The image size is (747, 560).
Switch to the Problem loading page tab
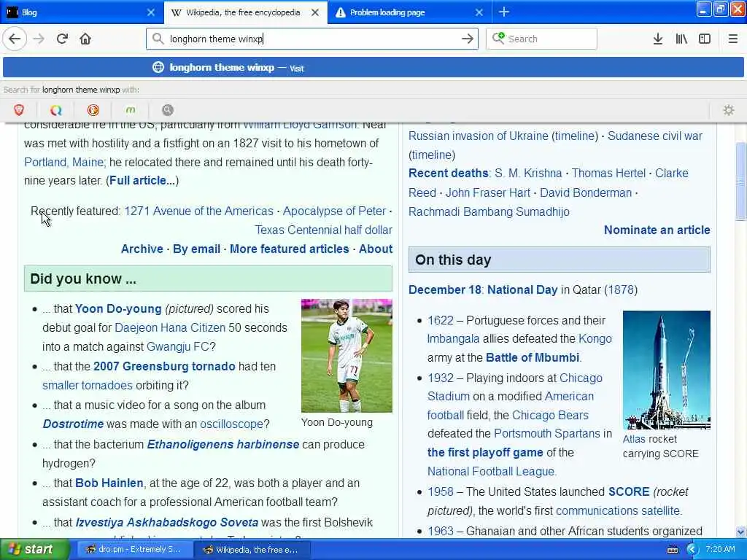[410, 12]
